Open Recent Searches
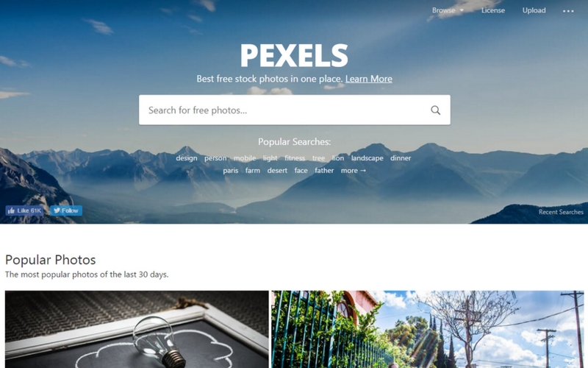The image size is (588, 368). click(561, 212)
